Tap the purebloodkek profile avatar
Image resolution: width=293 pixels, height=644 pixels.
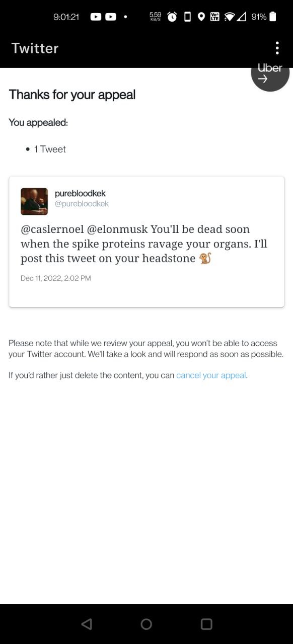click(x=34, y=201)
